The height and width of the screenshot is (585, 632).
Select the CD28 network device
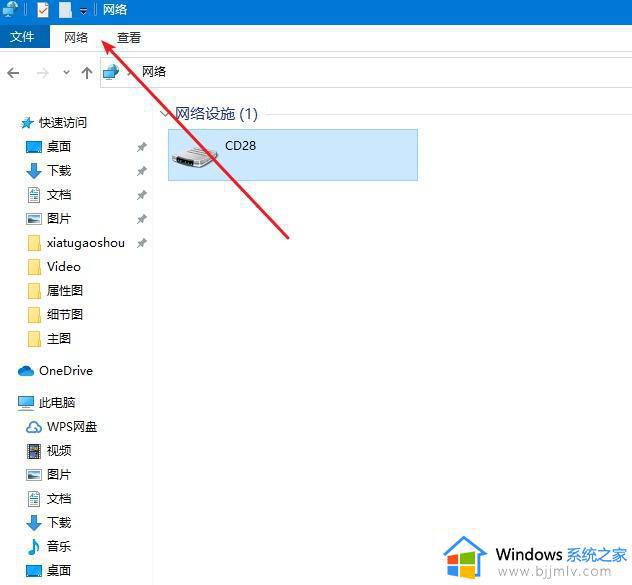click(293, 155)
